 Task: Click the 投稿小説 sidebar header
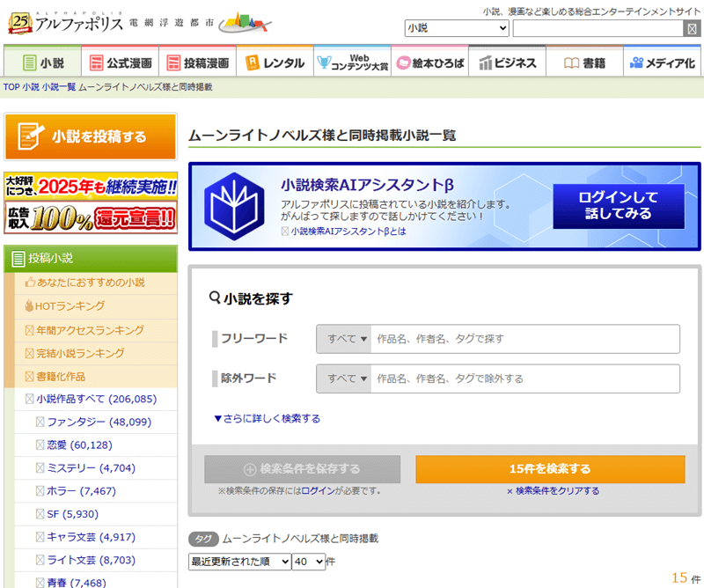(91, 259)
